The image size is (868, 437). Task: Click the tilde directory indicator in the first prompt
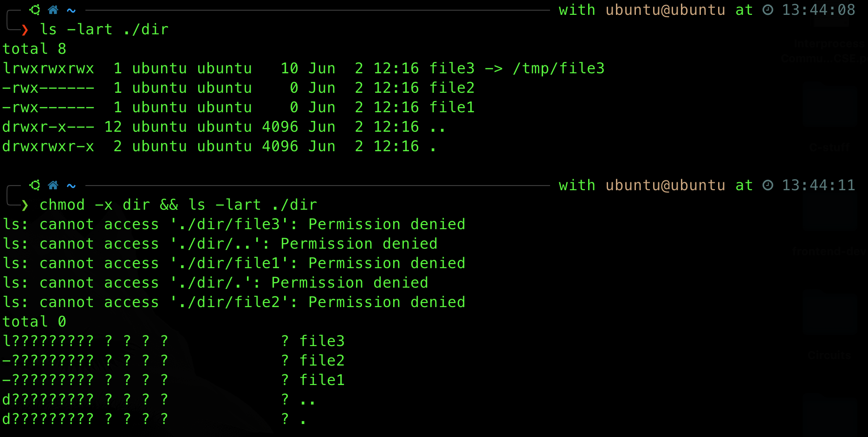(71, 10)
